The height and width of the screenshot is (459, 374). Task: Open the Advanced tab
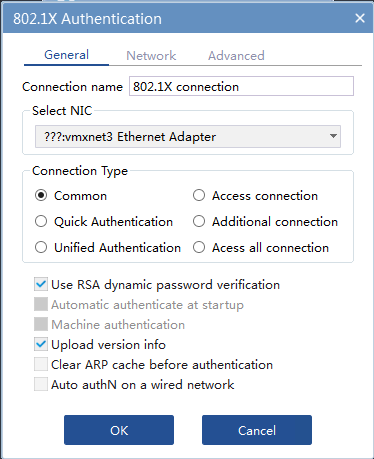[x=236, y=55]
